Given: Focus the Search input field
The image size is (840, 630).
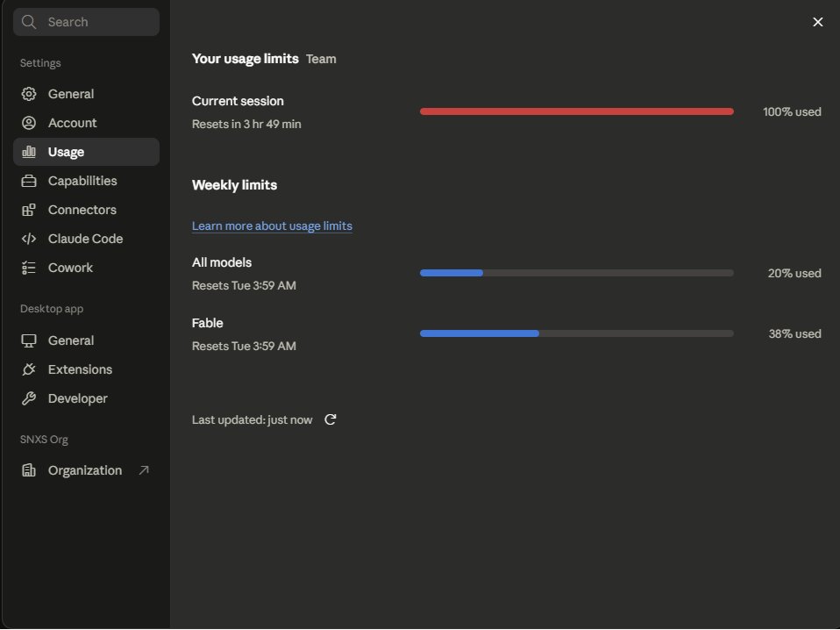Looking at the screenshot, I should pos(86,22).
